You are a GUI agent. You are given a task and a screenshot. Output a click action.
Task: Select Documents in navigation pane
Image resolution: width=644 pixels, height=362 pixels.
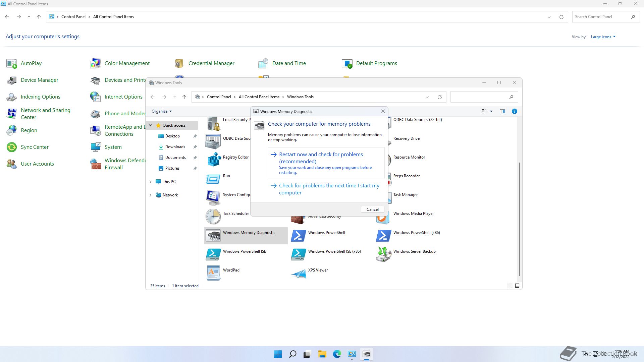coord(175,158)
